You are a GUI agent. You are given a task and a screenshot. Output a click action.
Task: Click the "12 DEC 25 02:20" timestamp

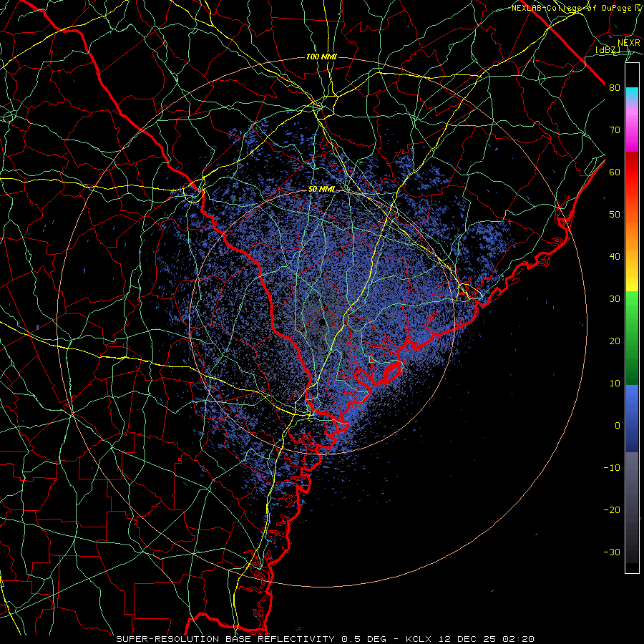tap(486, 639)
